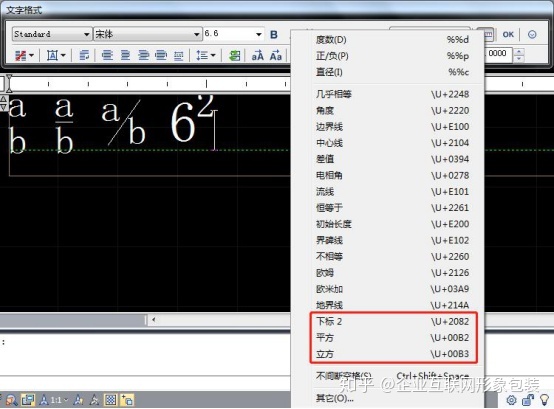
Task: Click OK to close the text editor
Action: pyautogui.click(x=508, y=35)
